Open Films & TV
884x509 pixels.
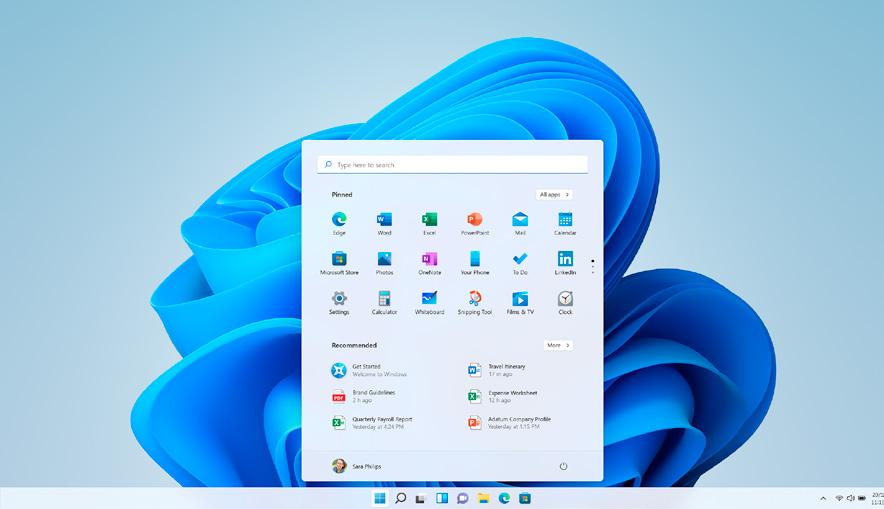click(520, 303)
